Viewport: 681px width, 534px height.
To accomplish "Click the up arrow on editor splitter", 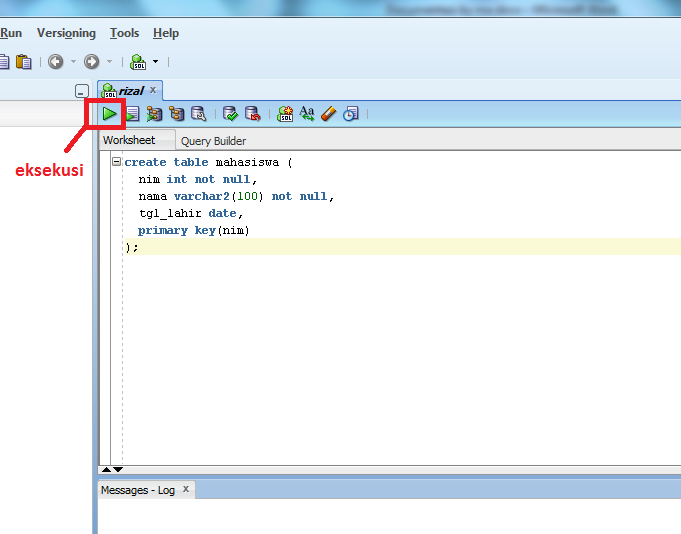I will click(x=106, y=469).
